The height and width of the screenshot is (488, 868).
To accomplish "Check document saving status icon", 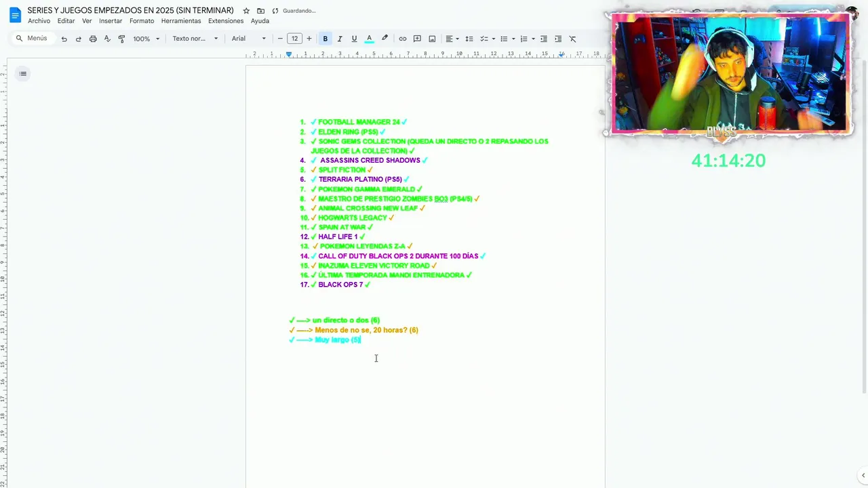I will tap(275, 11).
